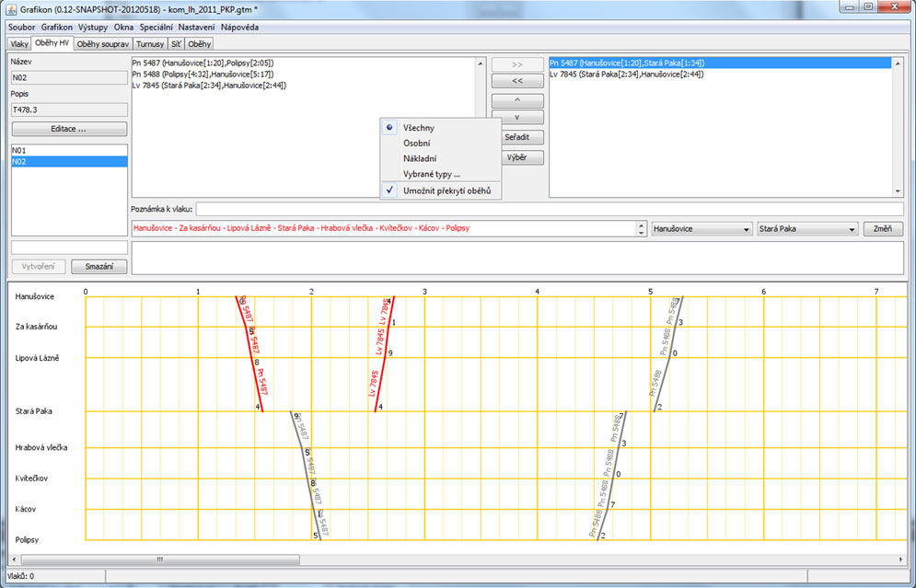Click scroll-up arrow of right train list
The height and width of the screenshot is (588, 916).
coord(899,63)
